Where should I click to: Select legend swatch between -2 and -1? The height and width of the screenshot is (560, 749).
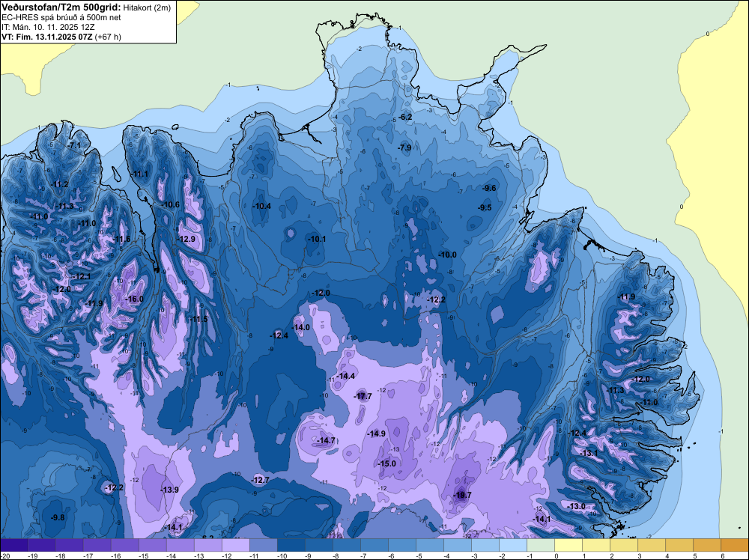pyautogui.click(x=512, y=545)
